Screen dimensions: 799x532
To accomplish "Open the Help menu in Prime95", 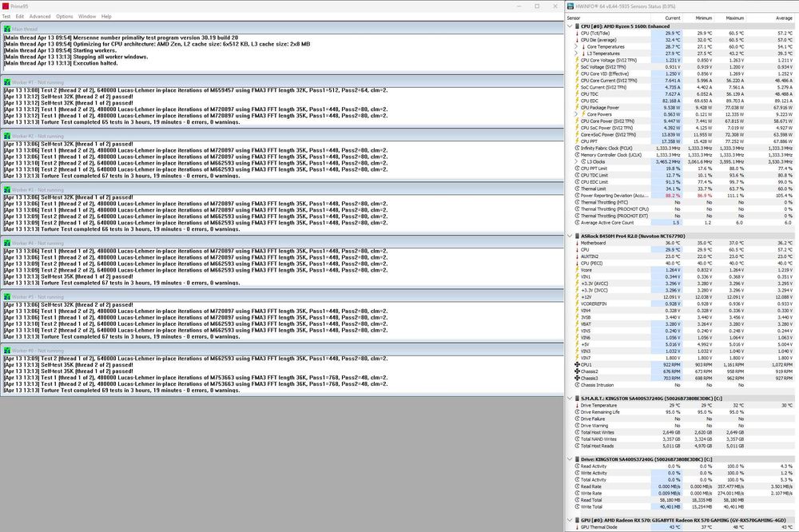I will 106,16.
